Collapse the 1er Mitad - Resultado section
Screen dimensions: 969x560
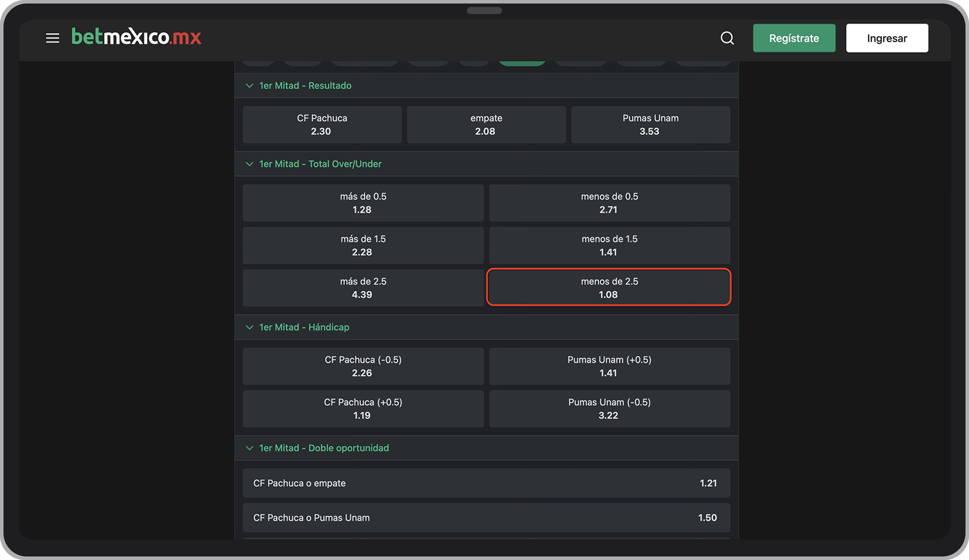pyautogui.click(x=250, y=86)
